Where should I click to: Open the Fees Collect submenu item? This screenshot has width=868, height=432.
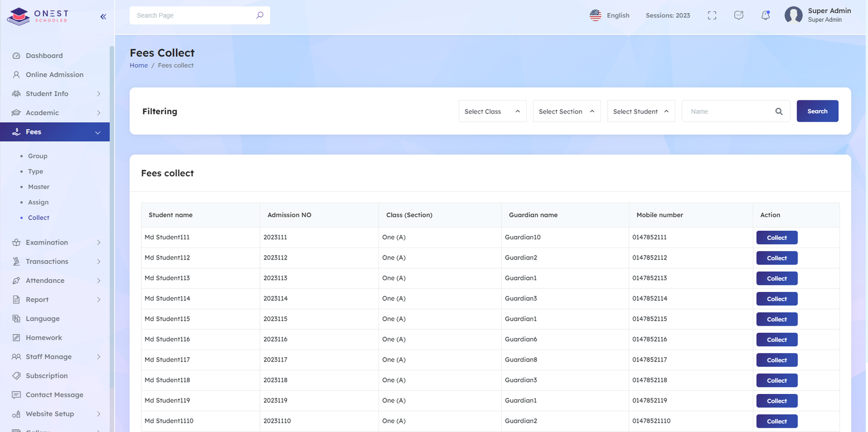39,218
